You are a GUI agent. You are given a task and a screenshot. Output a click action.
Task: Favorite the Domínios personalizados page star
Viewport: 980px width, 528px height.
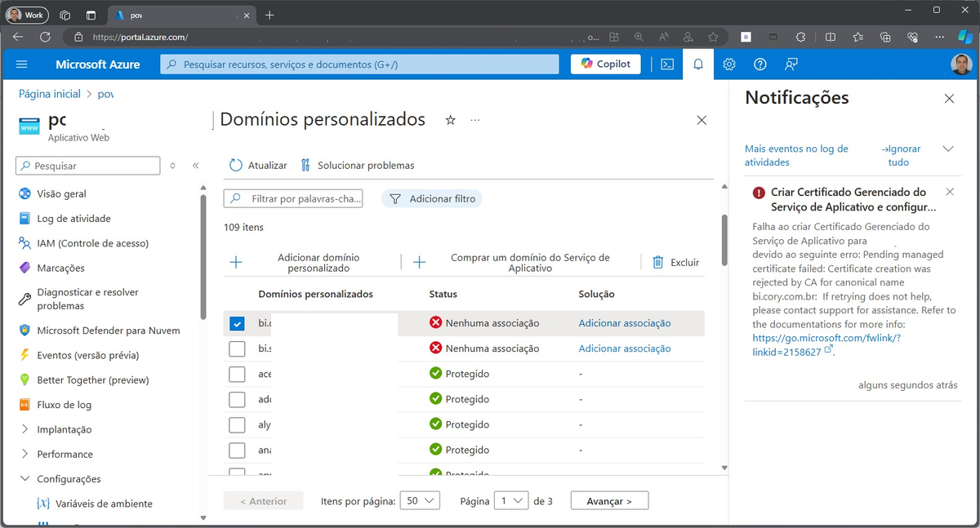(450, 120)
